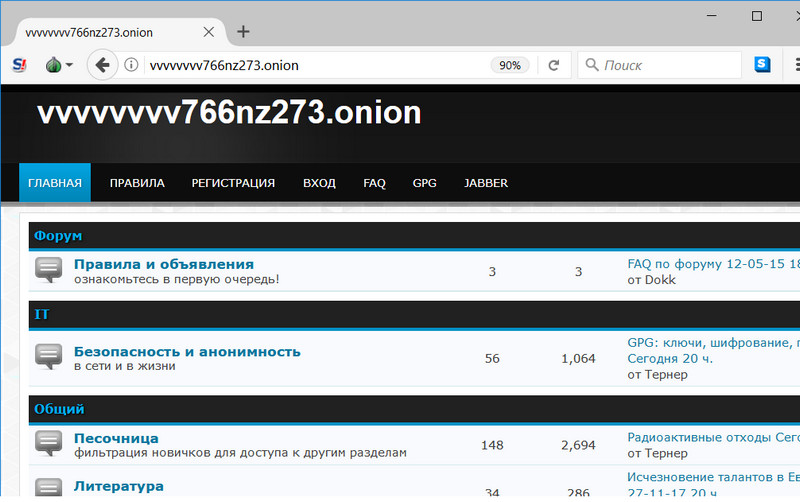The width and height of the screenshot is (800, 502).
Task: Open the Tor onion dropdown arrow
Action: pos(69,66)
